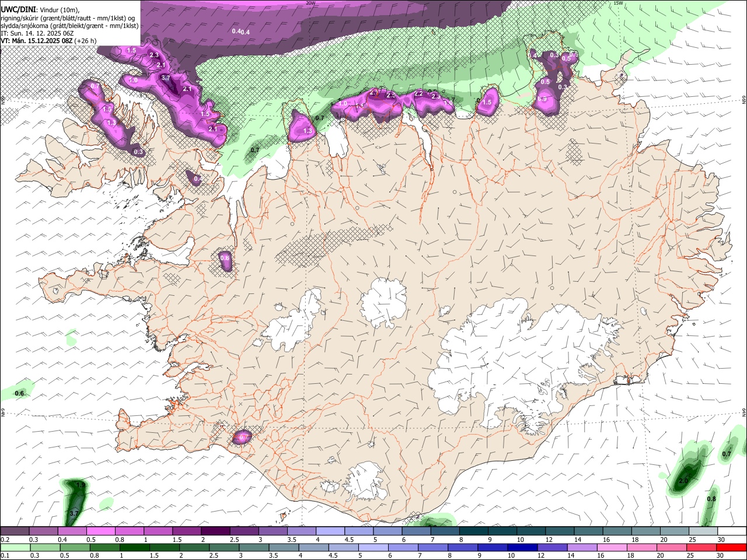
Task: Click the bright pink-magenta swatch between 0.5 and 0.8
Action: (100, 531)
